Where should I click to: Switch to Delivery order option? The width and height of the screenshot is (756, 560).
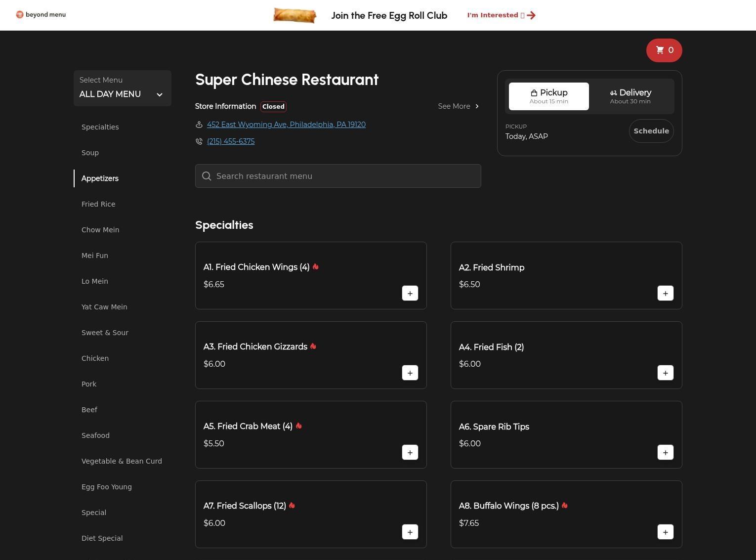tap(630, 96)
